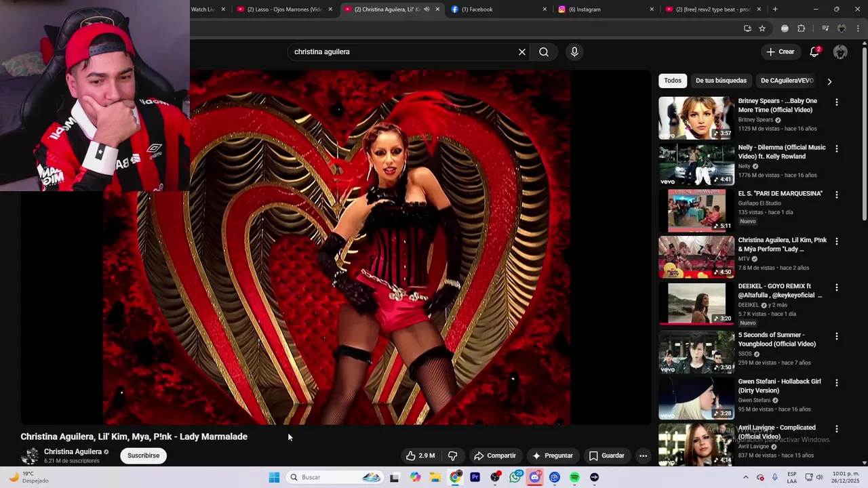
Task: Save the video with Guardar
Action: pyautogui.click(x=606, y=455)
